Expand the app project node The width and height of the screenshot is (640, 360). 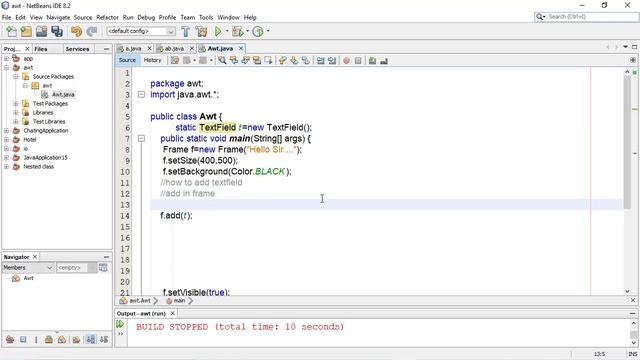[x=6, y=59]
